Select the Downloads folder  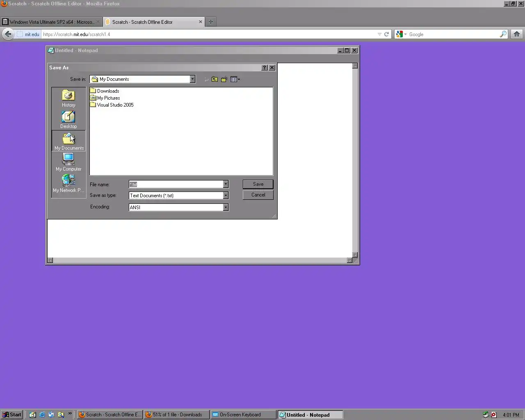[105, 91]
